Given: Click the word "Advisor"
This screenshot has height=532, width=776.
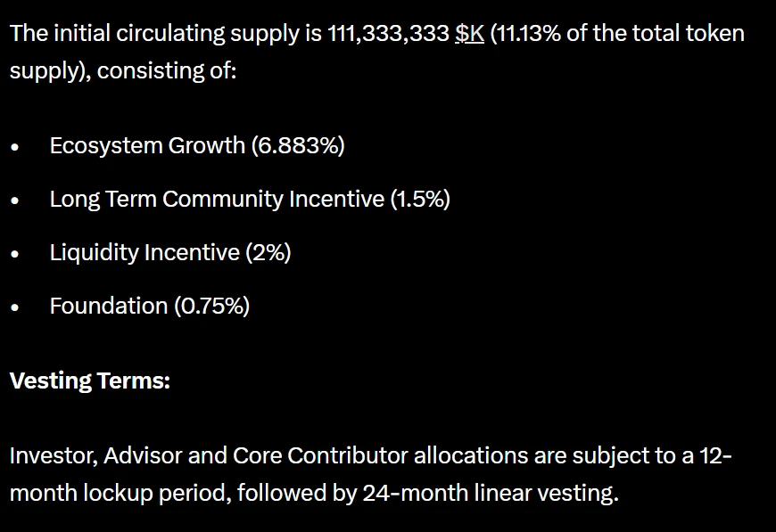Looking at the screenshot, I should 145,456.
